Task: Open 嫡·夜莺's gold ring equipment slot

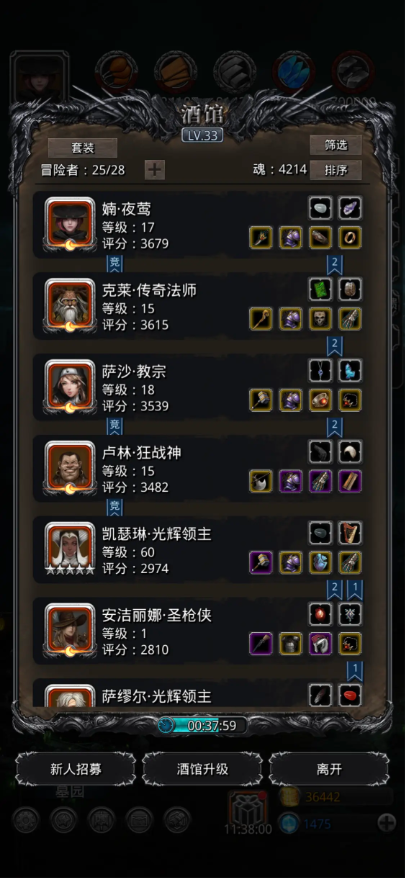Action: 350,237
